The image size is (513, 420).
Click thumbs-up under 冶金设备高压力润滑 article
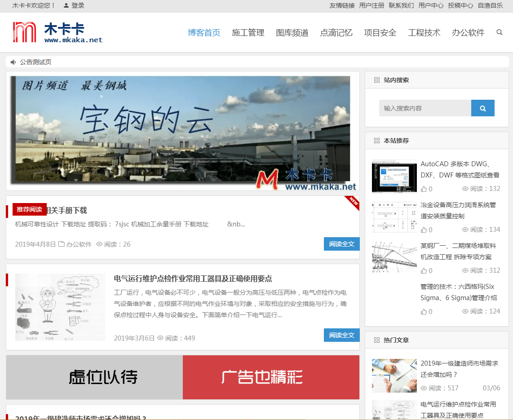424,230
